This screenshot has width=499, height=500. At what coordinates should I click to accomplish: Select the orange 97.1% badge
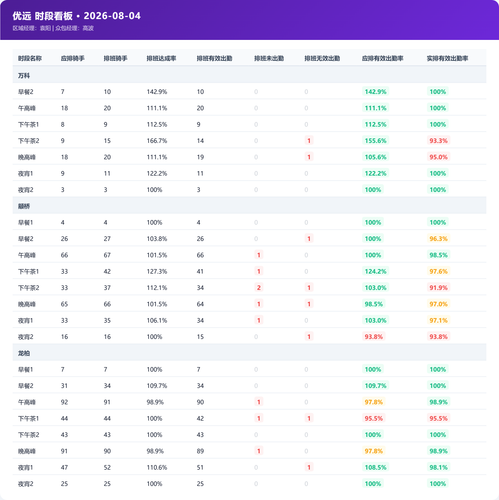click(x=438, y=320)
